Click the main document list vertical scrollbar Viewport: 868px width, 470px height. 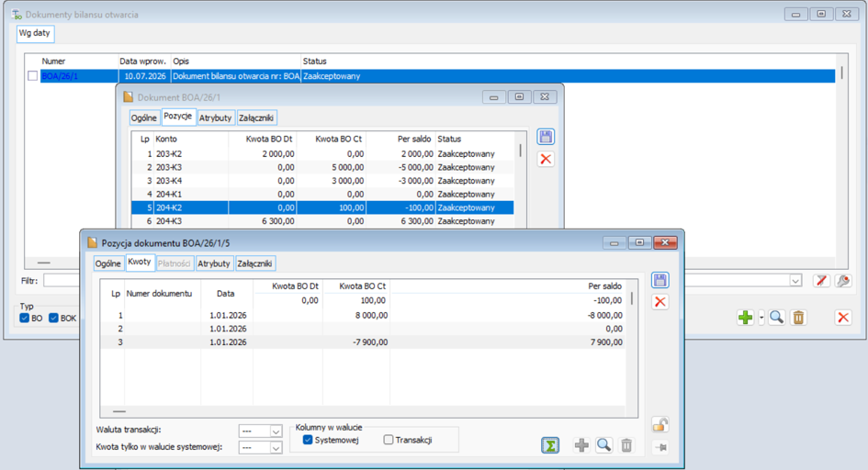coord(841,73)
